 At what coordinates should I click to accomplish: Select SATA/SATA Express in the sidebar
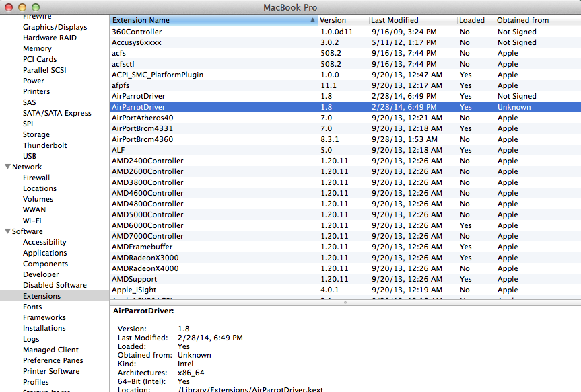(x=57, y=113)
